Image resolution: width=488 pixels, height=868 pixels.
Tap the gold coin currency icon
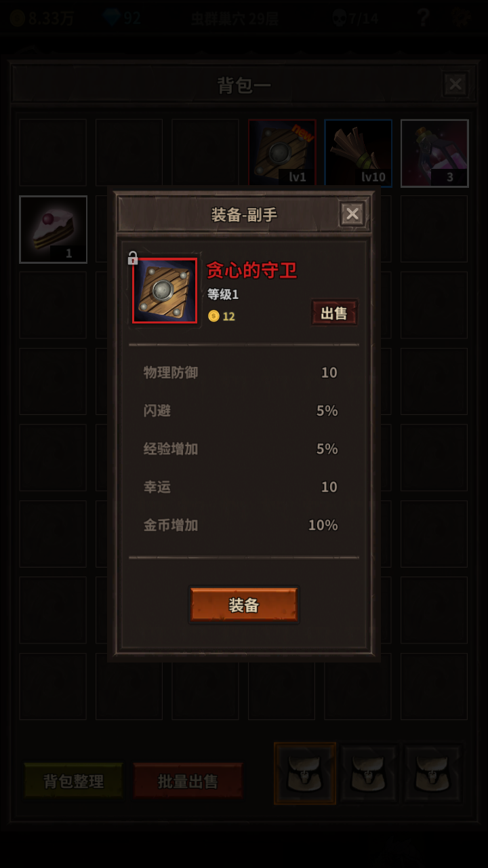tap(17, 18)
